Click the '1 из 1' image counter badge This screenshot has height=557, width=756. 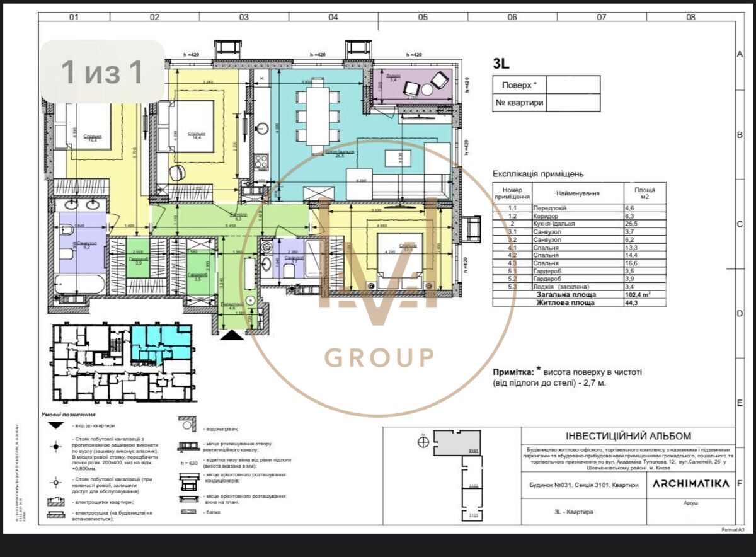coord(103,72)
